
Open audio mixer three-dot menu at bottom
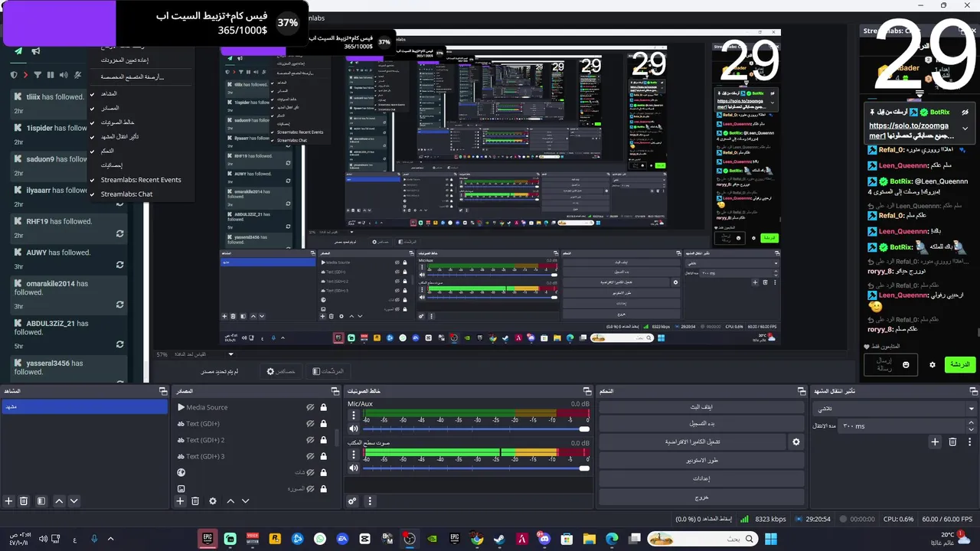coord(370,501)
